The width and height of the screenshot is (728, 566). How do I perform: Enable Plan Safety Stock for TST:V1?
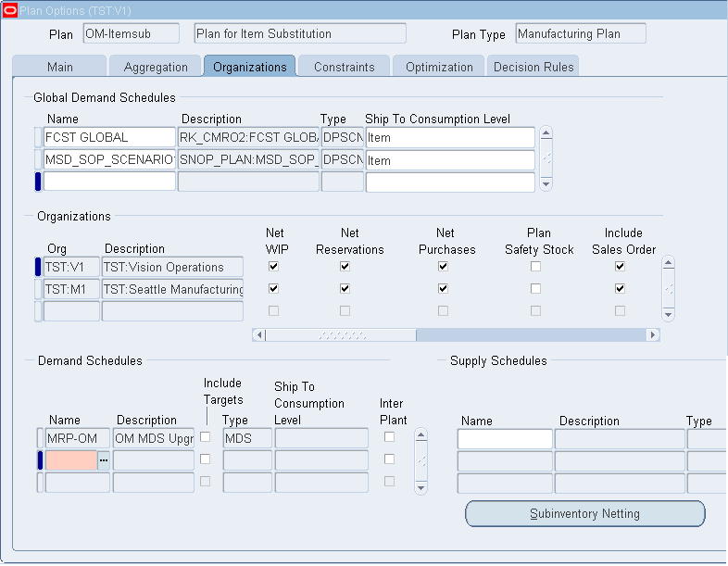535,267
